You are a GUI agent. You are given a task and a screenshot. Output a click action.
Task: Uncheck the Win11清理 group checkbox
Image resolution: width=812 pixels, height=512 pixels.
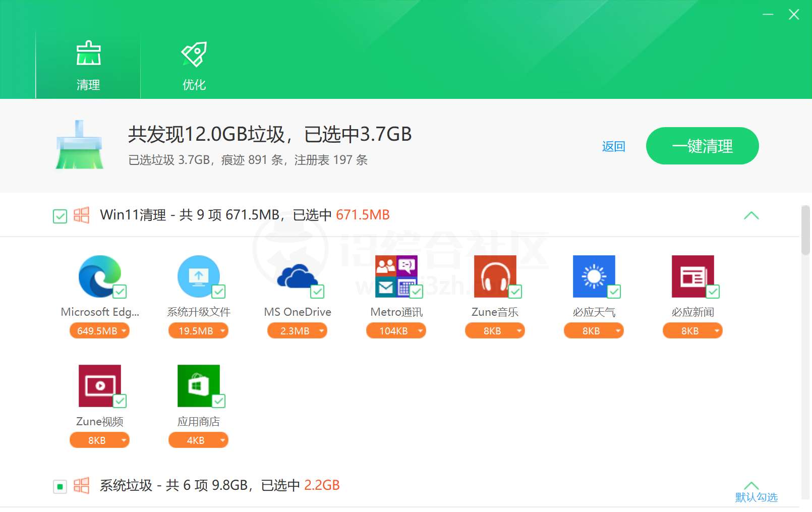click(60, 216)
